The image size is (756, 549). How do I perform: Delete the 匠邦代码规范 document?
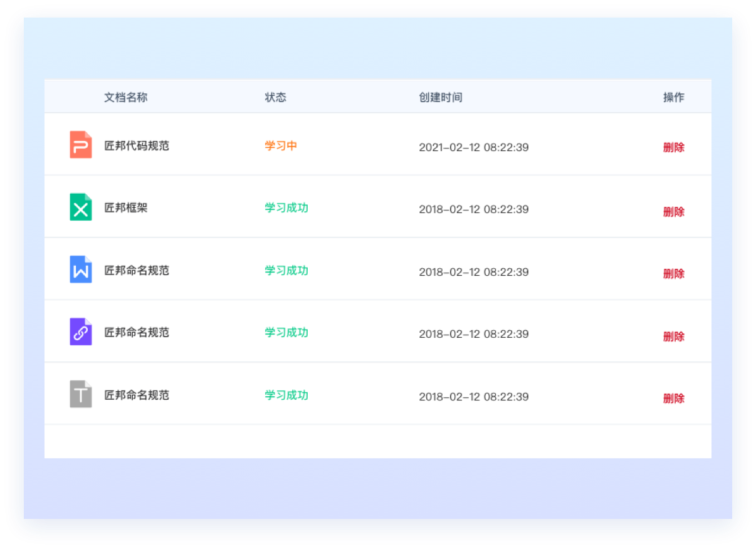point(673,148)
